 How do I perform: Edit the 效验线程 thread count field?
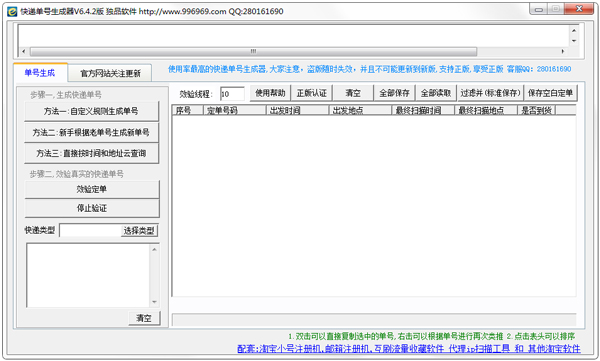[x=232, y=94]
